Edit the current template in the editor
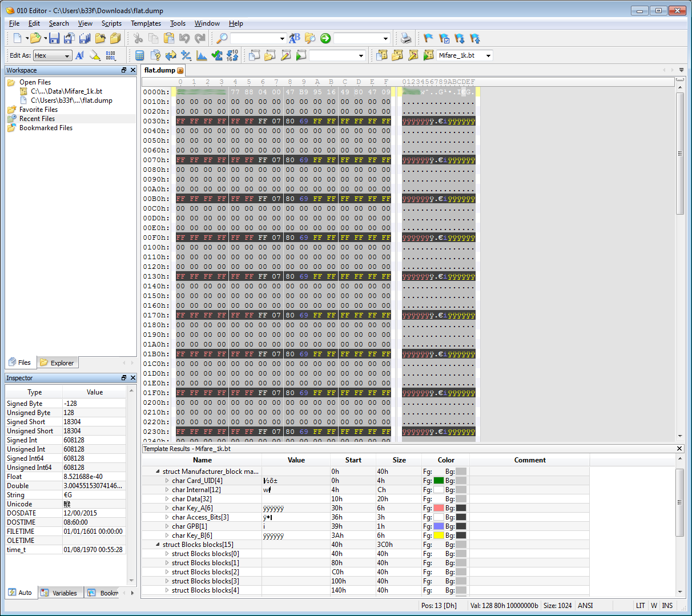Viewport: 692px width, 616px height. click(x=413, y=55)
